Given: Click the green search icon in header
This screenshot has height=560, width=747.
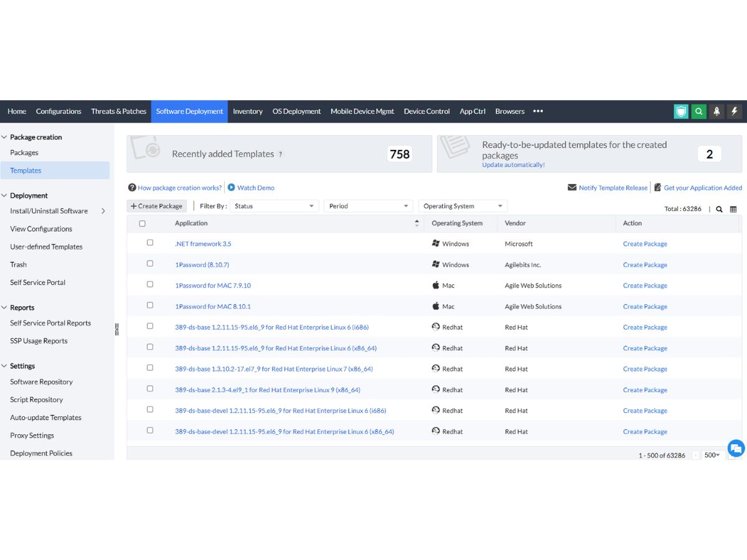Looking at the screenshot, I should [699, 111].
